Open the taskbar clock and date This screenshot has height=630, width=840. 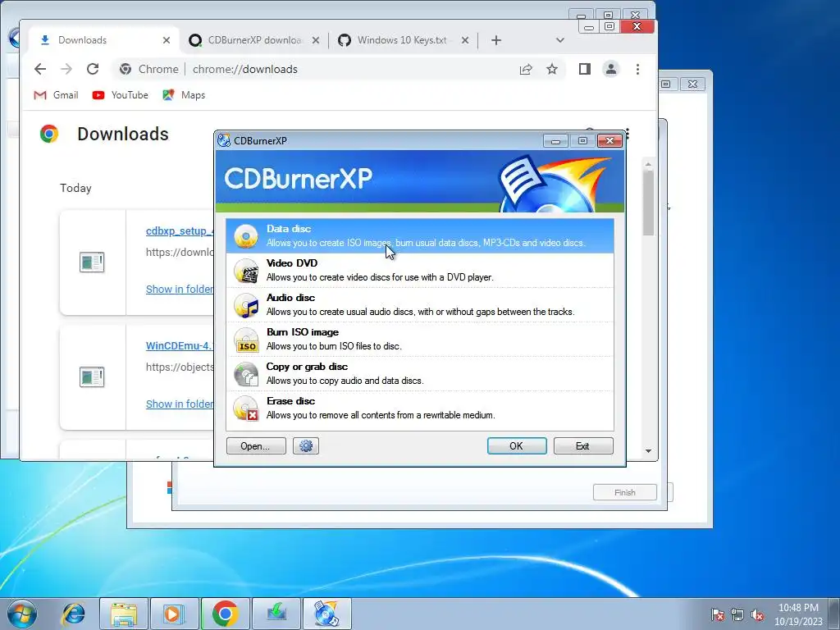(x=798, y=614)
